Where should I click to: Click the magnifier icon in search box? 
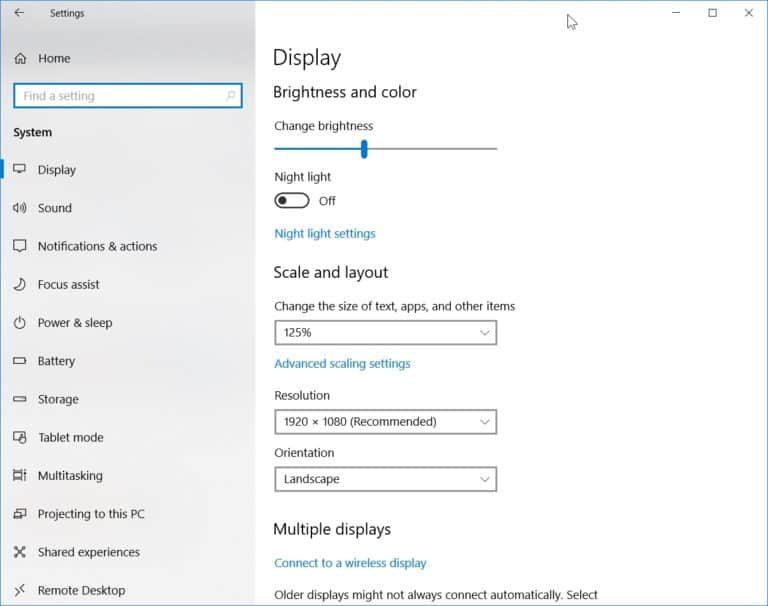231,96
